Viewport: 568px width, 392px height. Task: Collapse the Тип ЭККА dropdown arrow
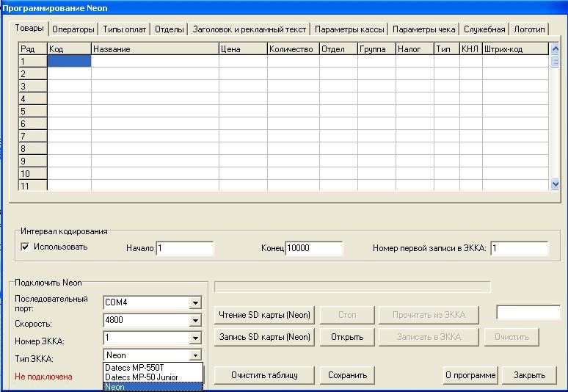pos(195,355)
